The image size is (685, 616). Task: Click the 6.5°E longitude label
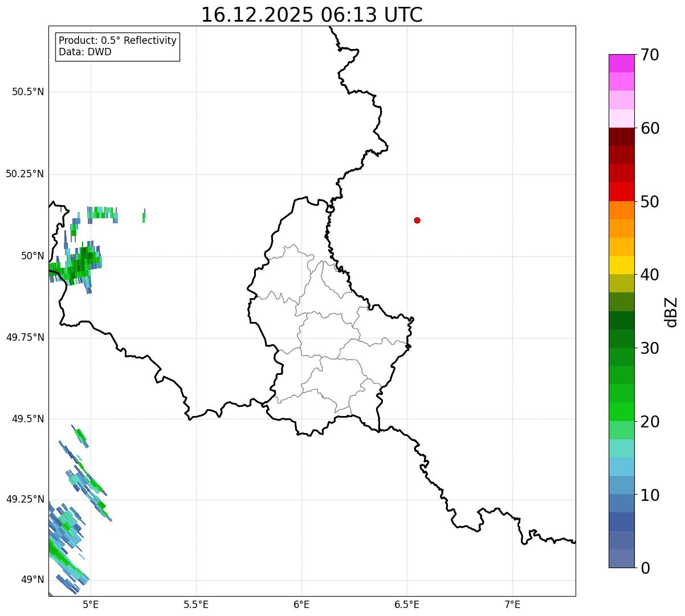coord(407,604)
